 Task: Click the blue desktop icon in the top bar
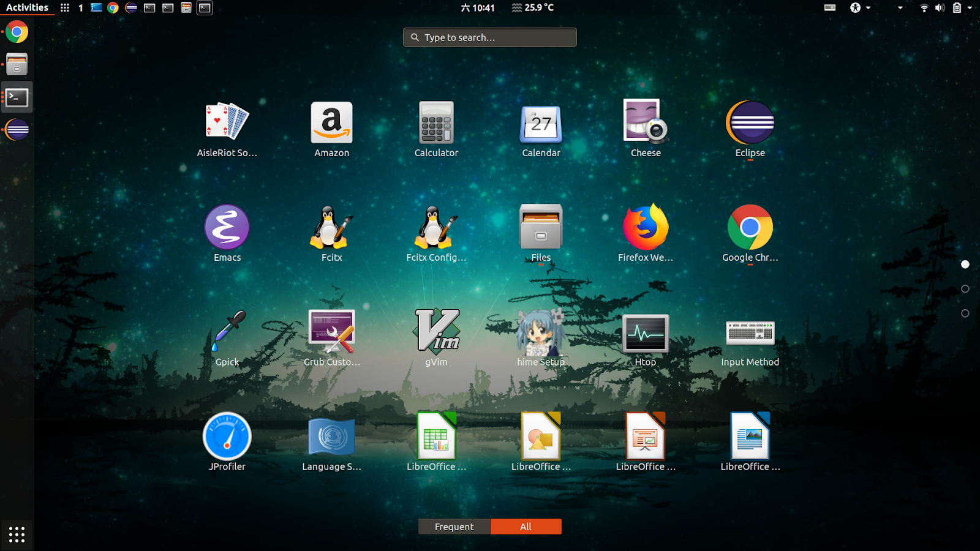[x=96, y=8]
